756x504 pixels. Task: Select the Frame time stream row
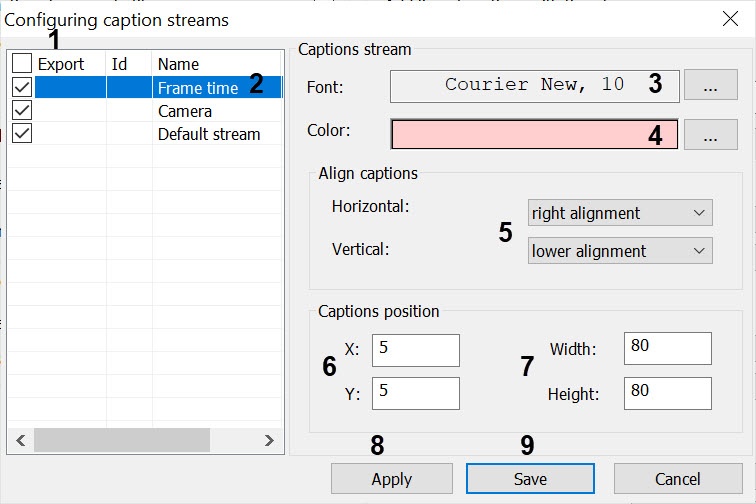[x=198, y=88]
